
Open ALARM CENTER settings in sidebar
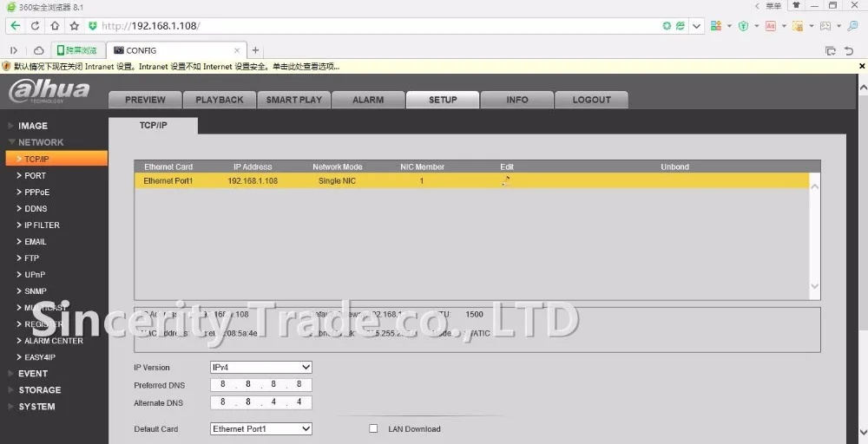click(53, 341)
